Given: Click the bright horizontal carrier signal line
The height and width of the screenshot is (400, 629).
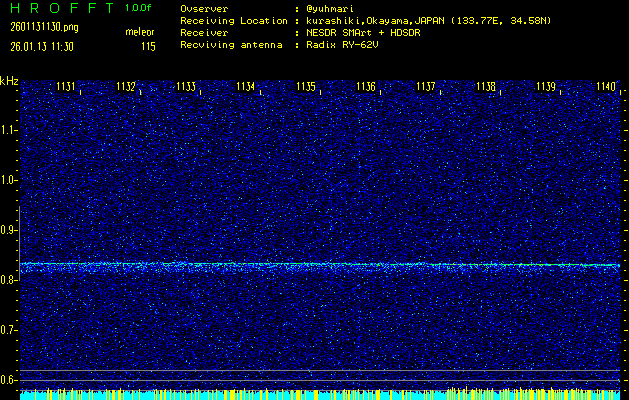Looking at the screenshot, I should tap(320, 265).
